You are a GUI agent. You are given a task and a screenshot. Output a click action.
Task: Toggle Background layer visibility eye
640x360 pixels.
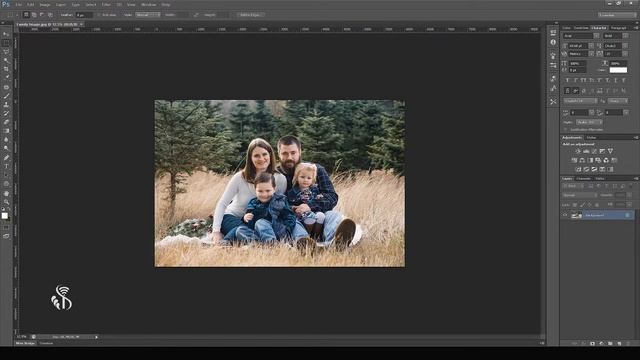pos(565,215)
